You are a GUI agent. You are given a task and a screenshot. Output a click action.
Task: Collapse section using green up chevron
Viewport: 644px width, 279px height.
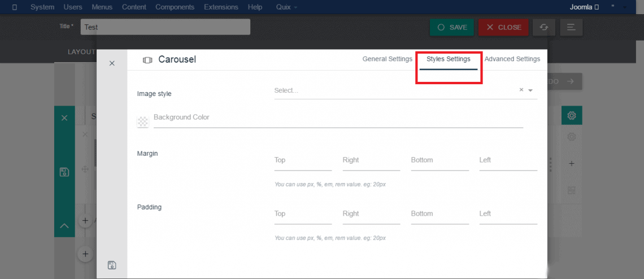pyautogui.click(x=64, y=226)
